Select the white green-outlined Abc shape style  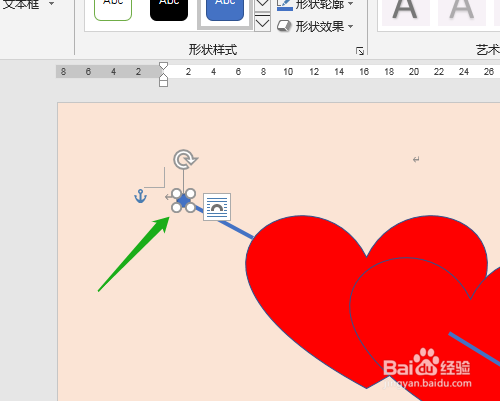pos(113,10)
